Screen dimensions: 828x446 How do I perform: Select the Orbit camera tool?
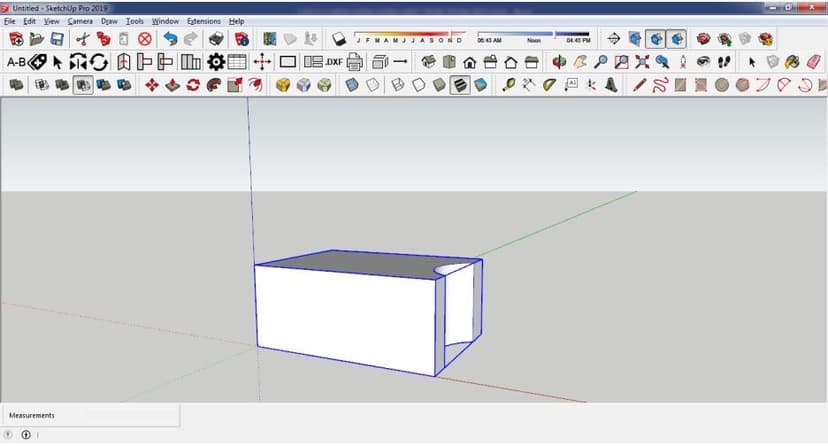click(x=559, y=62)
